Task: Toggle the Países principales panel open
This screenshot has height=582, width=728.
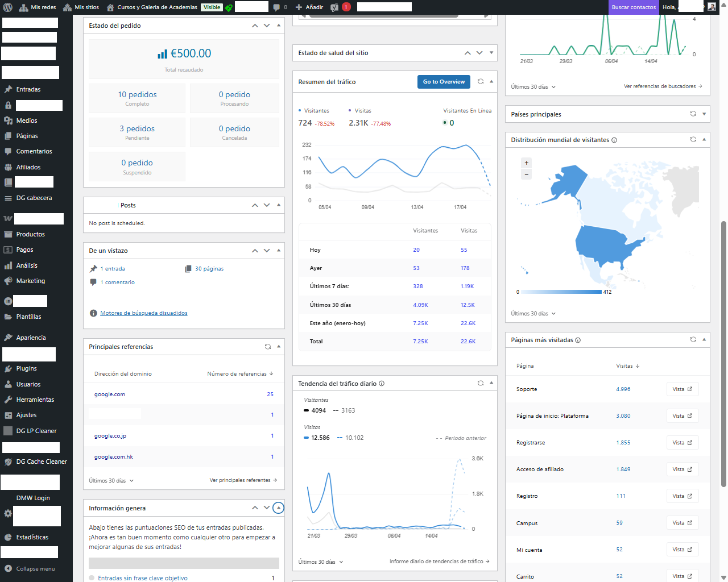Action: [x=704, y=114]
